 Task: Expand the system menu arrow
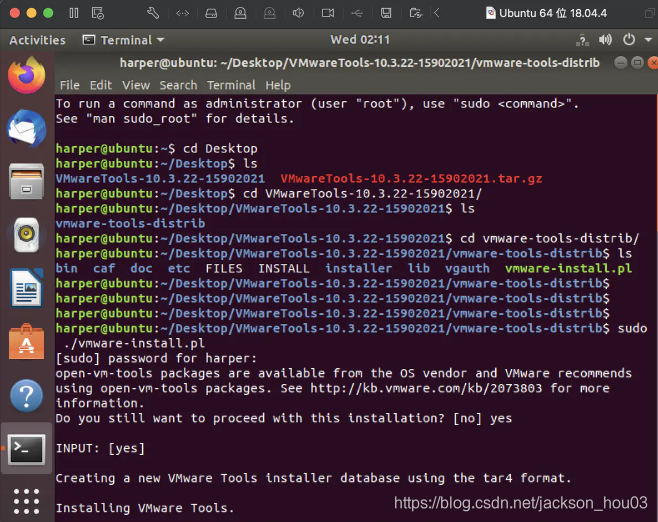tap(648, 40)
